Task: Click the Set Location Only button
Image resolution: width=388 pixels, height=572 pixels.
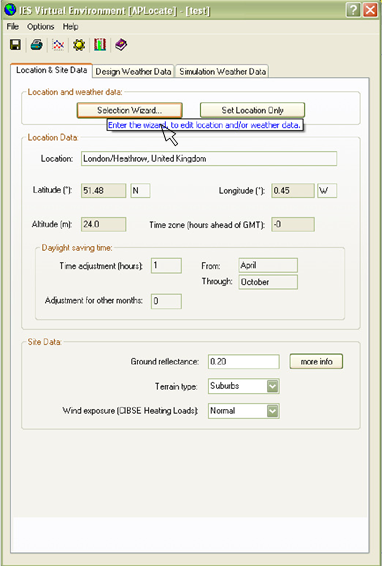Action: point(252,110)
